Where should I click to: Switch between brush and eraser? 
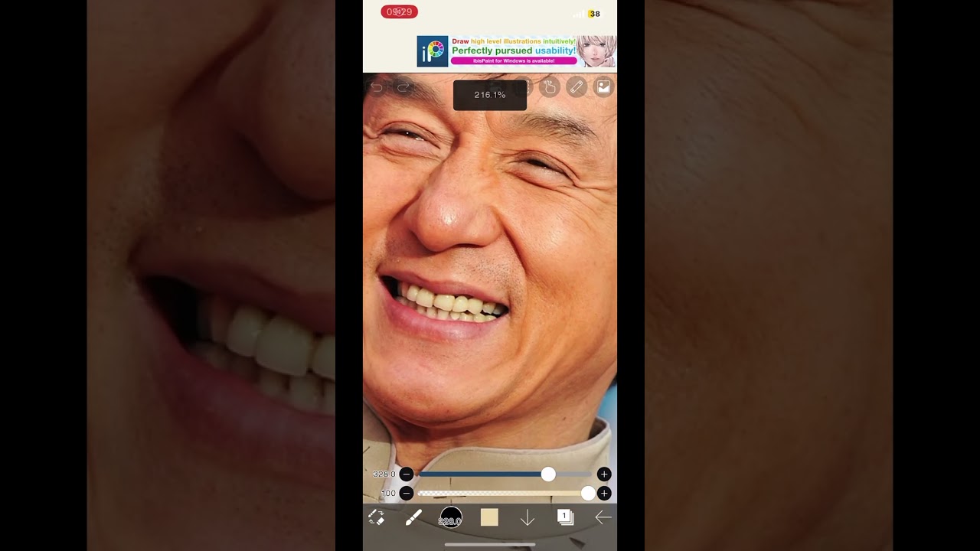coord(376,518)
